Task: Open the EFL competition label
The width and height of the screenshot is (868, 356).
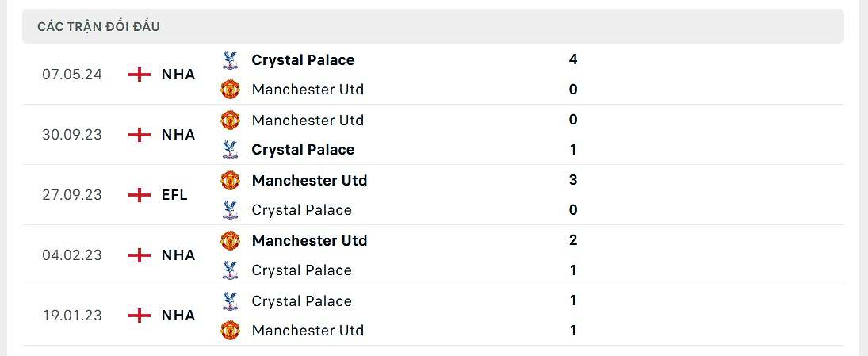Action: click(x=174, y=195)
